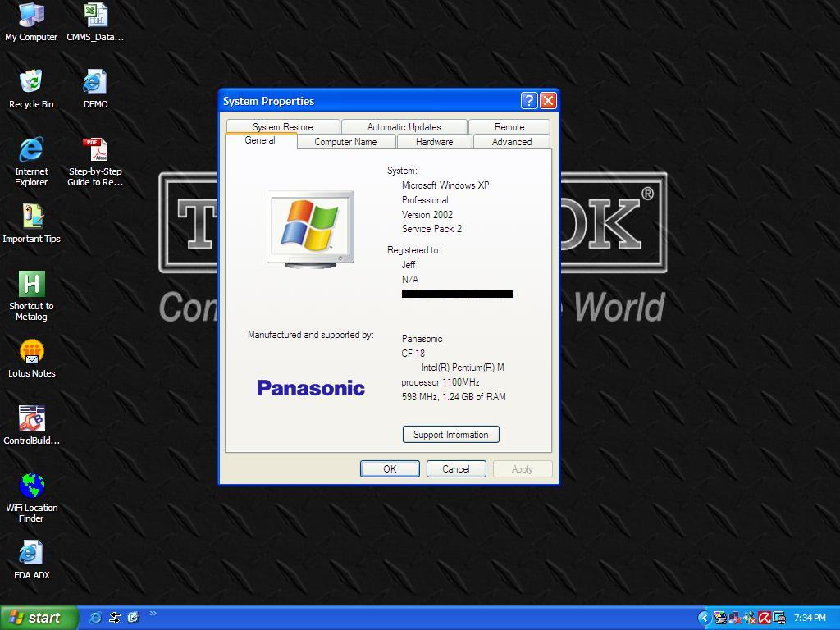Click the disconnected network tray icon
Image resolution: width=840 pixels, height=630 pixels.
tap(734, 619)
